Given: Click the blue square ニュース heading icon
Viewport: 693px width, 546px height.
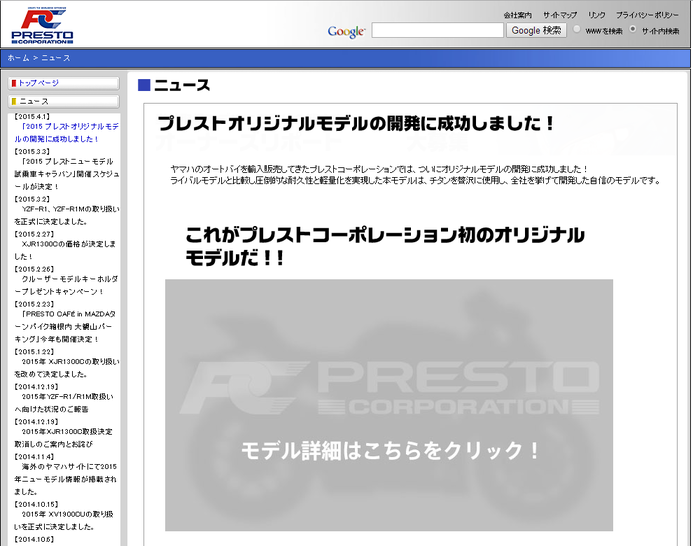Looking at the screenshot, I should coord(144,85).
